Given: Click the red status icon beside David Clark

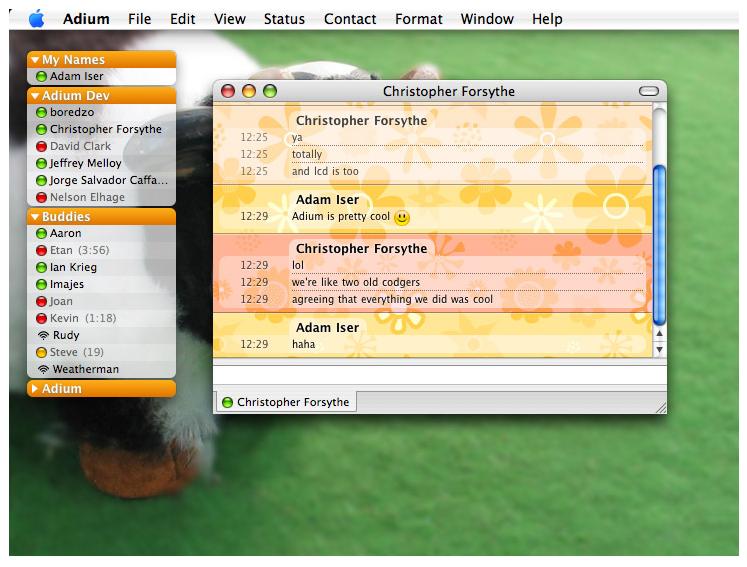Looking at the screenshot, I should click(41, 147).
